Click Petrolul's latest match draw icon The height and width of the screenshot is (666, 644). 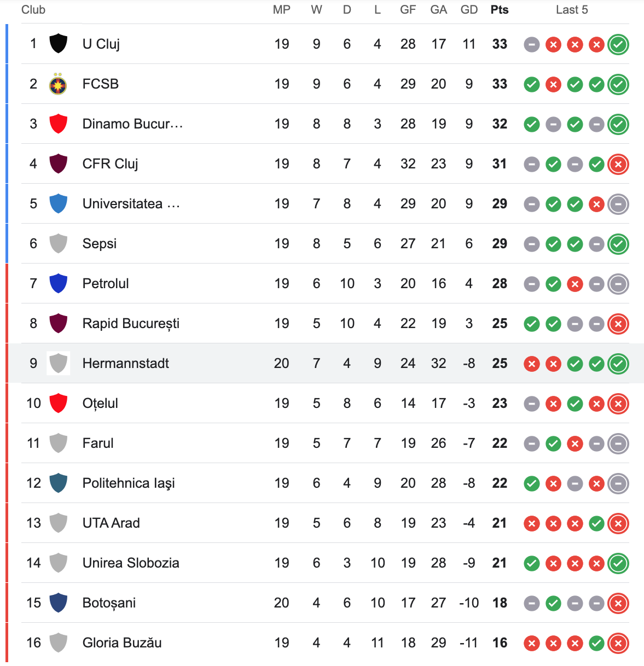[618, 284]
